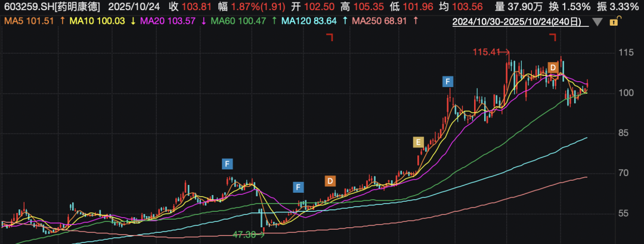Select the orange D marker near the price peak
This screenshot has height=244, width=644.
pyautogui.click(x=553, y=68)
